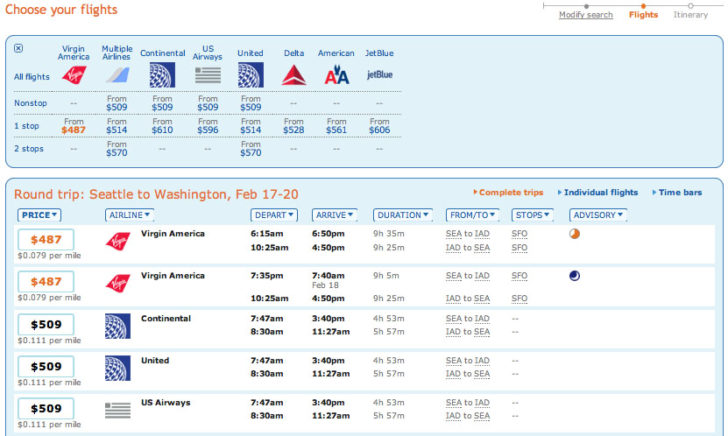
Task: Filter American 1 stop from $561
Action: pos(337,126)
